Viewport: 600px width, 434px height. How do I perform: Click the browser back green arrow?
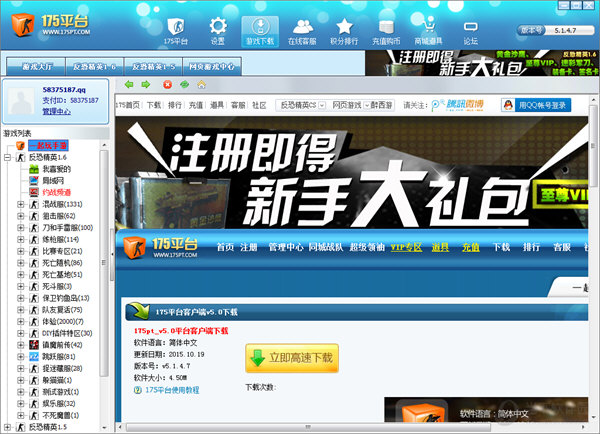129,84
